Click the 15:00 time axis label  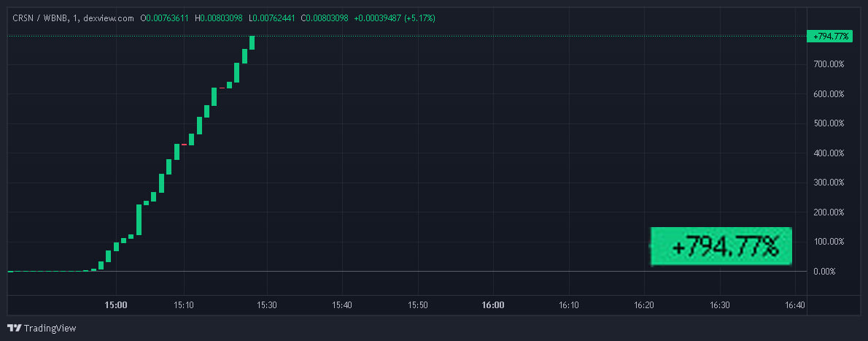click(x=116, y=305)
